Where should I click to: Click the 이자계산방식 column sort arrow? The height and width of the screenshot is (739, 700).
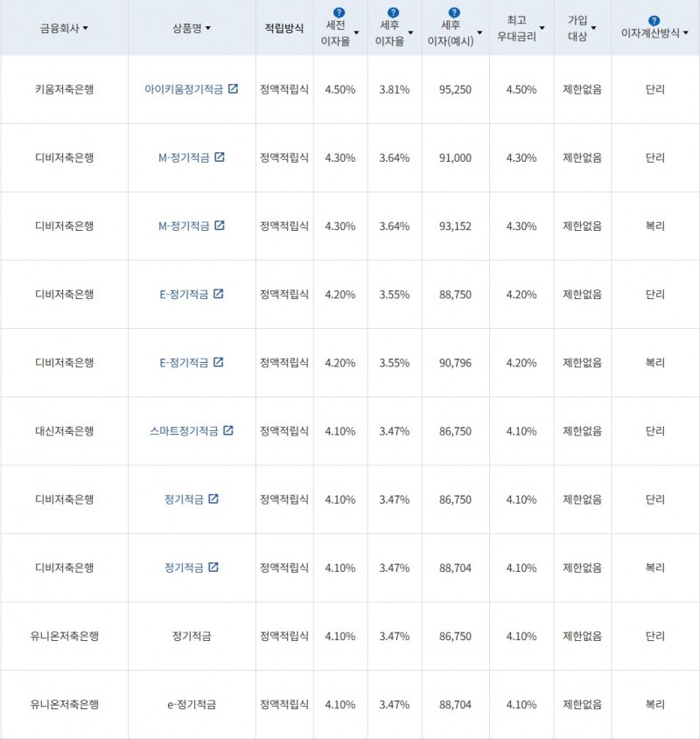click(685, 33)
